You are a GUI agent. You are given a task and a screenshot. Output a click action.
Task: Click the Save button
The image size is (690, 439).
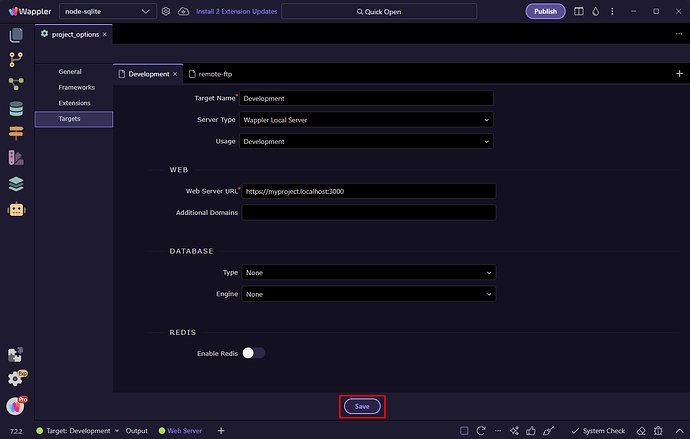click(363, 406)
